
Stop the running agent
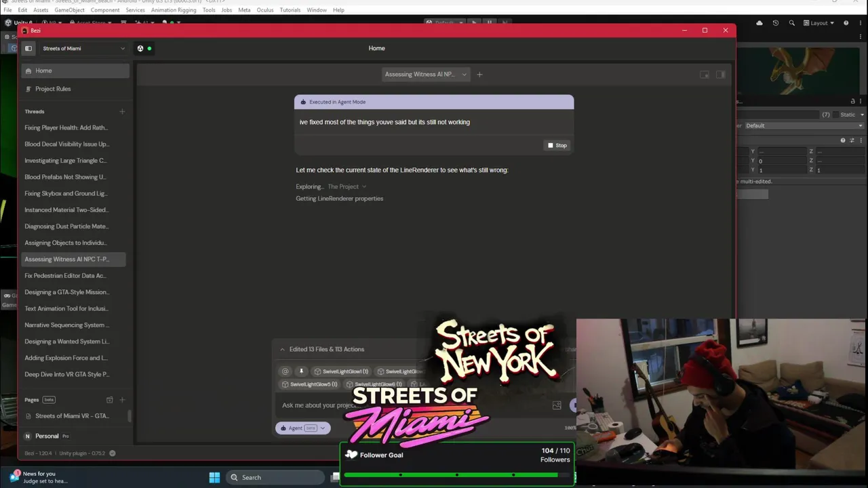click(x=557, y=145)
